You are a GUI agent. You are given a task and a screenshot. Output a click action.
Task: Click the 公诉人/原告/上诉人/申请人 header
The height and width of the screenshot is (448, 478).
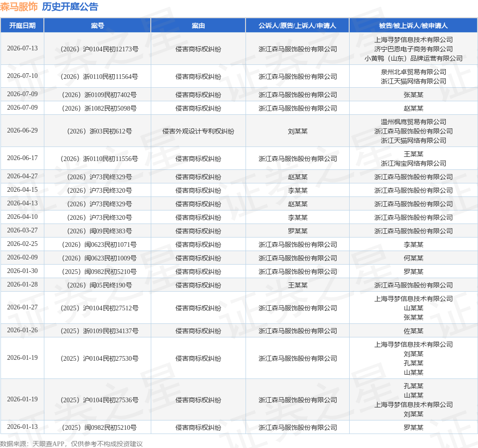pyautogui.click(x=297, y=26)
